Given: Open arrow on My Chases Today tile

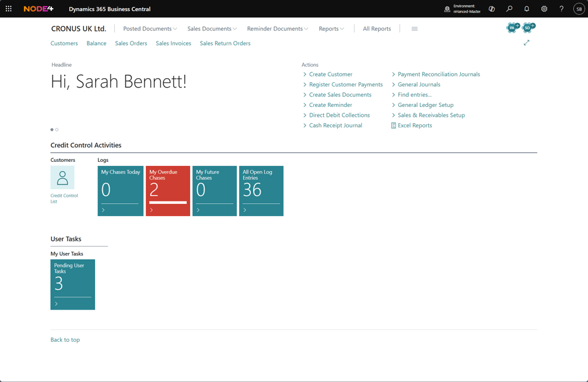Looking at the screenshot, I should point(103,210).
